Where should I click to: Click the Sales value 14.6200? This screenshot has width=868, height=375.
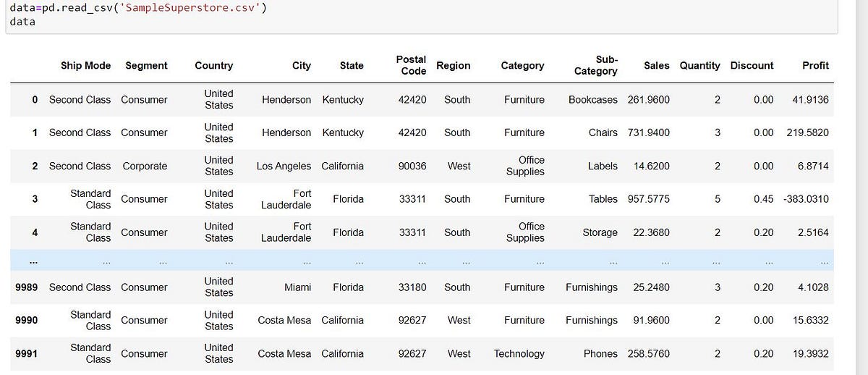point(652,166)
